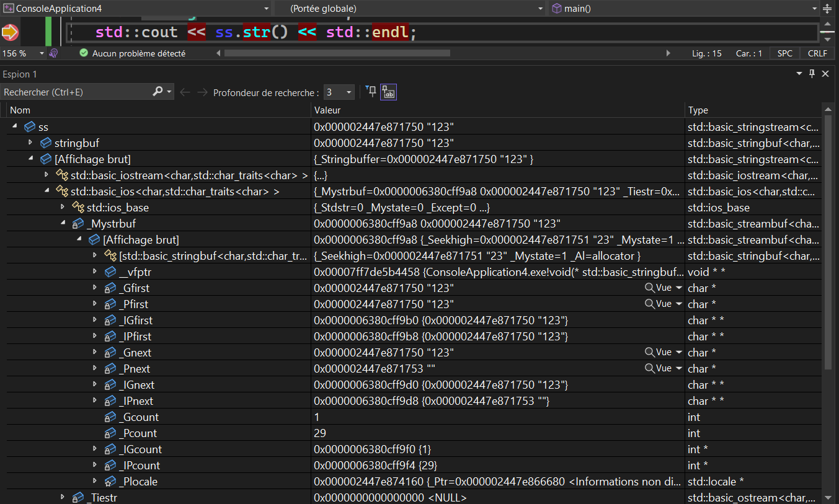Viewport: 839px width, 504px height.
Task: Select the _Gcount value 1
Action: pos(317,417)
